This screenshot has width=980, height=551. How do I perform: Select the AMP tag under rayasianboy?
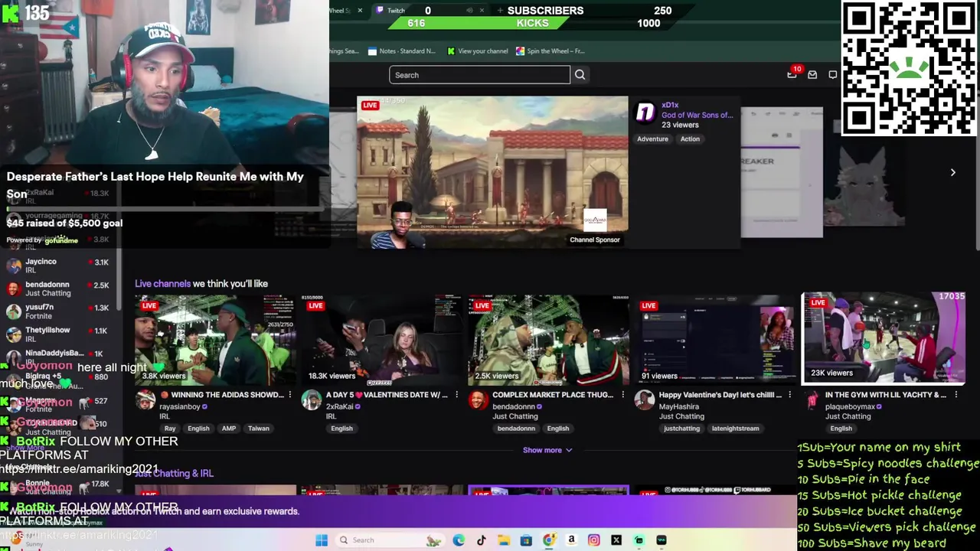pos(228,429)
